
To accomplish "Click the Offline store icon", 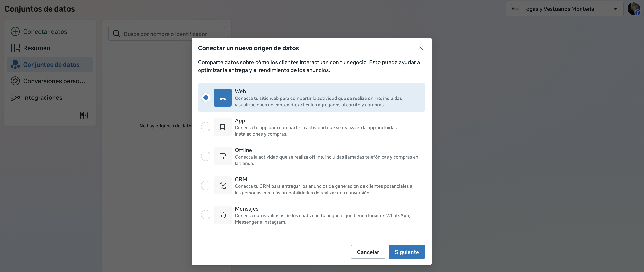I will click(222, 156).
